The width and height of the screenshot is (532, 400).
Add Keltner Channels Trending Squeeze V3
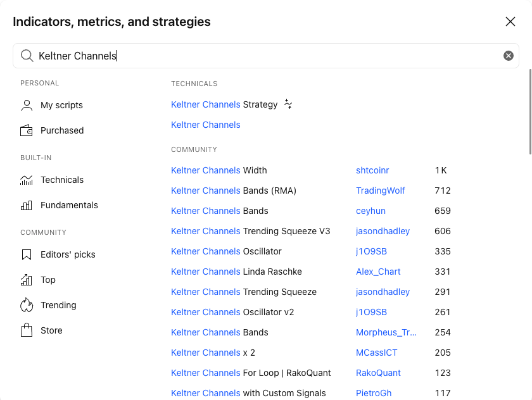pos(250,231)
